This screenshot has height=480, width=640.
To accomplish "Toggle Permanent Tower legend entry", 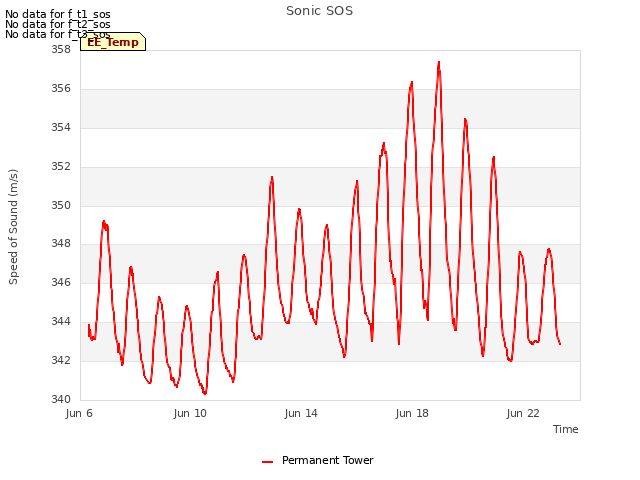I will pos(318,460).
